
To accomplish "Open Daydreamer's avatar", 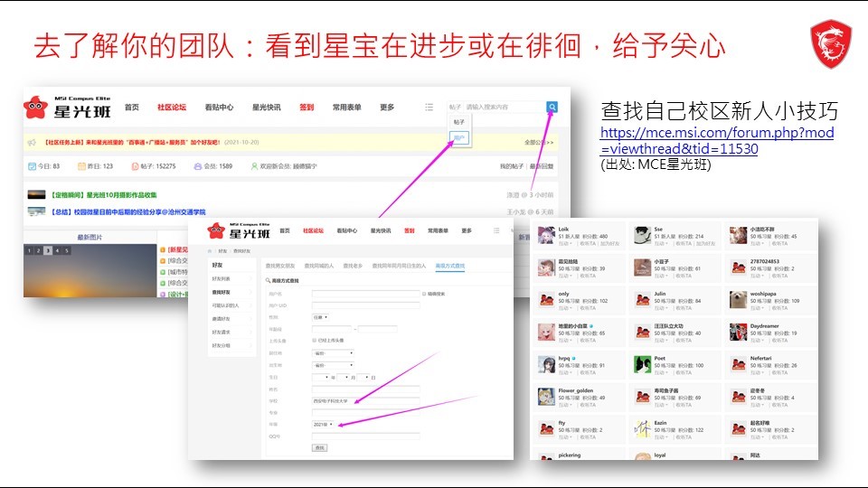I will [x=738, y=332].
